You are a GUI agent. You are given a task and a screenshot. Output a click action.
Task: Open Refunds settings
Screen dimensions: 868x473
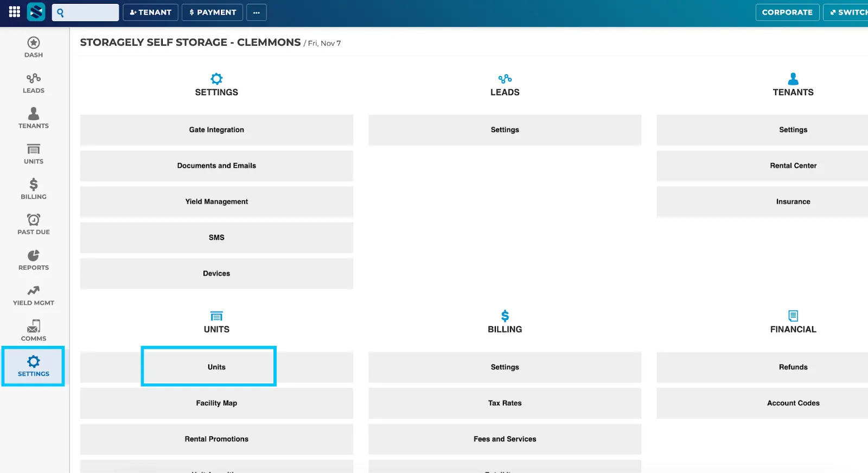pyautogui.click(x=762, y=367)
